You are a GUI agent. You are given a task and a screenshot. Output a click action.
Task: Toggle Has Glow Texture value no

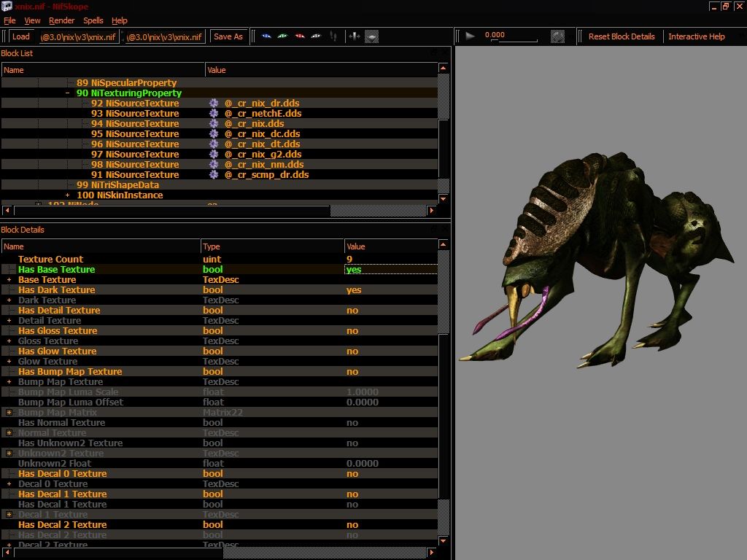click(x=352, y=351)
